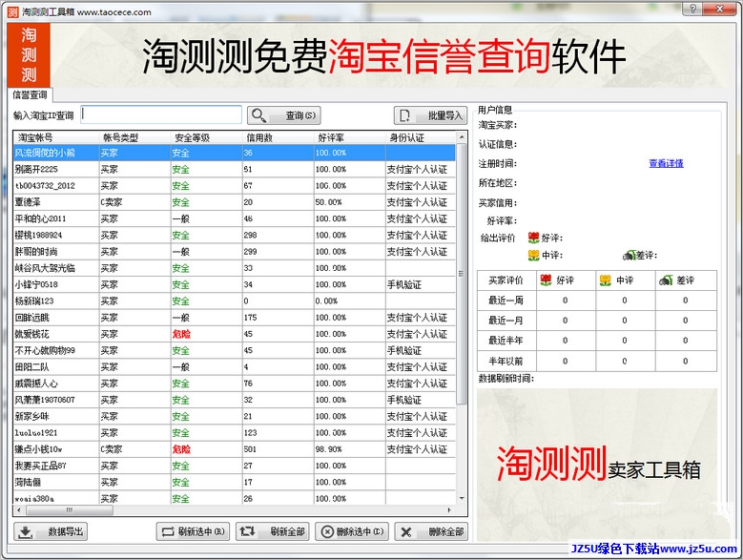Sort by 信用数 column header

[278, 137]
